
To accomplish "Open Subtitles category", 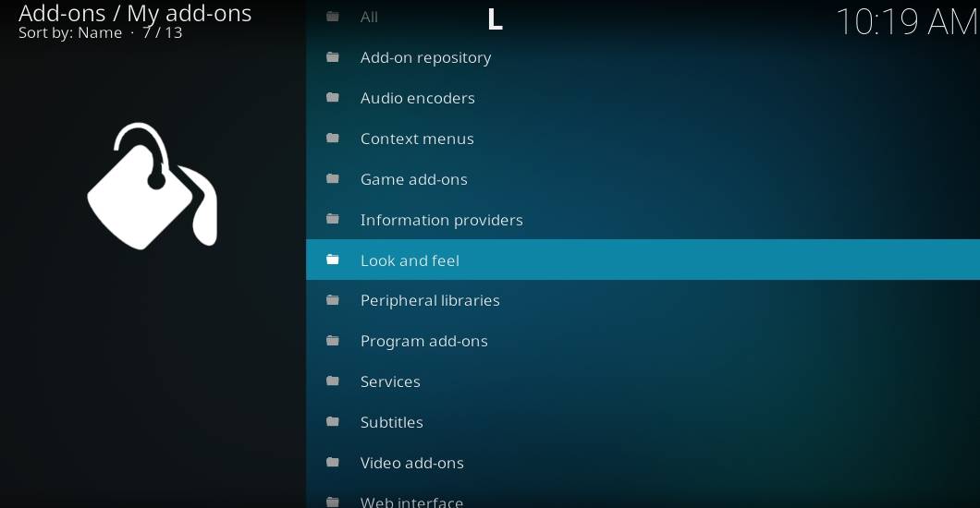I will click(643, 422).
